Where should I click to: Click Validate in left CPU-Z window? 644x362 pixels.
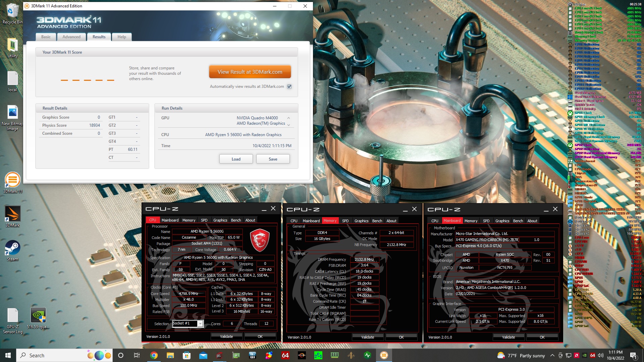point(226,337)
